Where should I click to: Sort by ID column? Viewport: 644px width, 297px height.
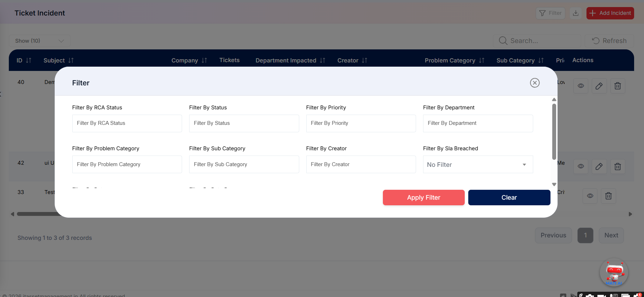pos(29,60)
